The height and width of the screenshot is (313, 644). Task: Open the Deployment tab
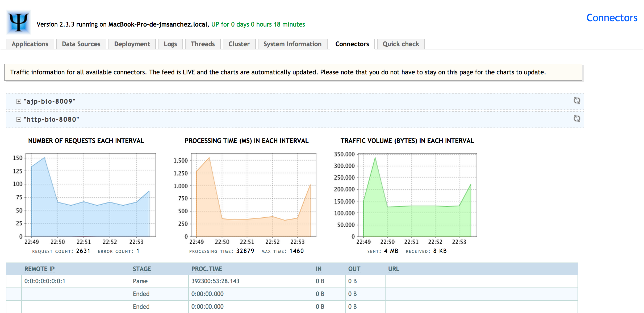pos(132,44)
